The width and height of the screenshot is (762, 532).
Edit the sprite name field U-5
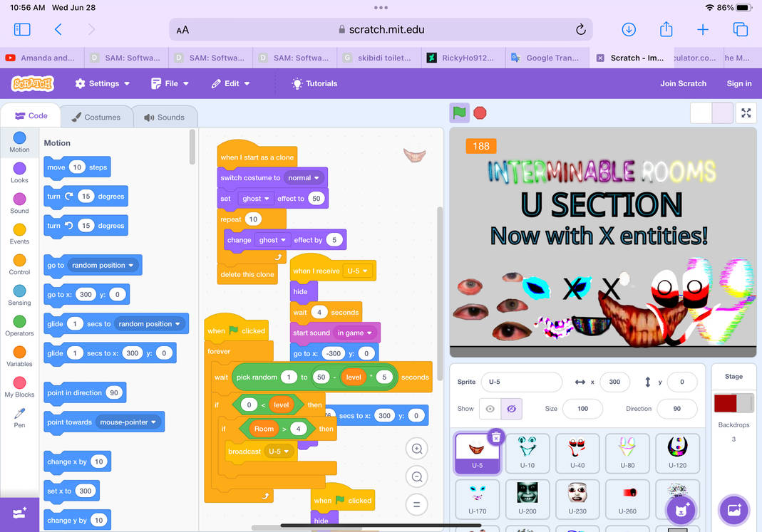tap(522, 382)
